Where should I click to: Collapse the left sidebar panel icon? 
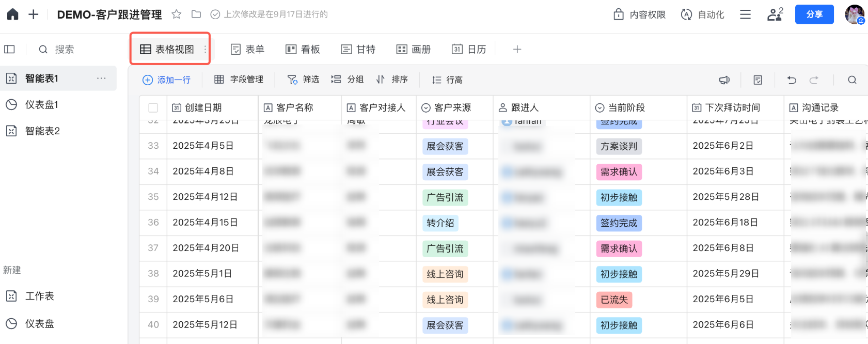(9, 50)
